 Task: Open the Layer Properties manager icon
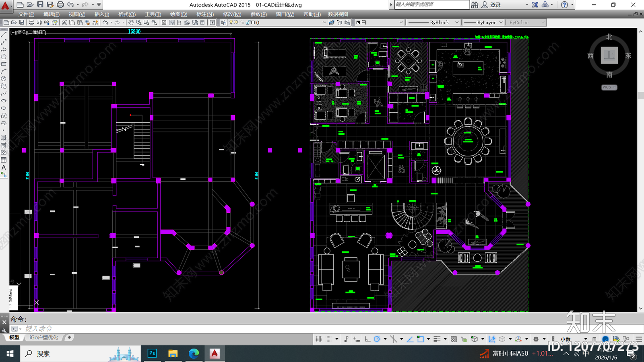point(224,23)
